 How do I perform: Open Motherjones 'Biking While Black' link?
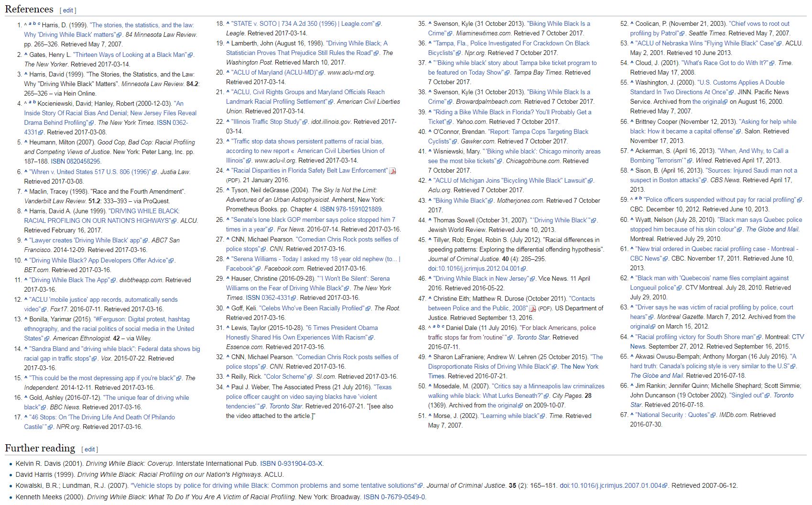(460, 201)
